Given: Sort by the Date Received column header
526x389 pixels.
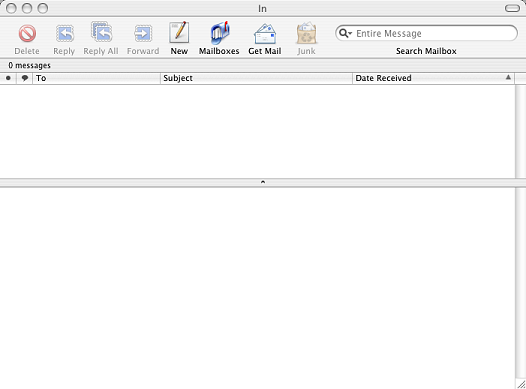Looking at the screenshot, I should [x=433, y=78].
